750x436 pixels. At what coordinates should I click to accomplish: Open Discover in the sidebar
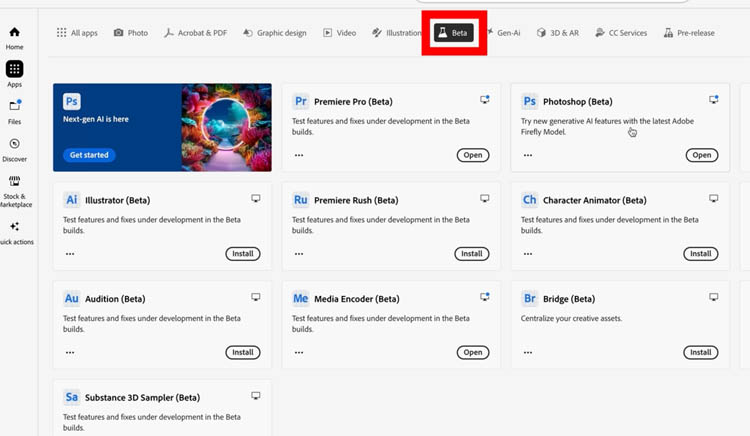[14, 150]
